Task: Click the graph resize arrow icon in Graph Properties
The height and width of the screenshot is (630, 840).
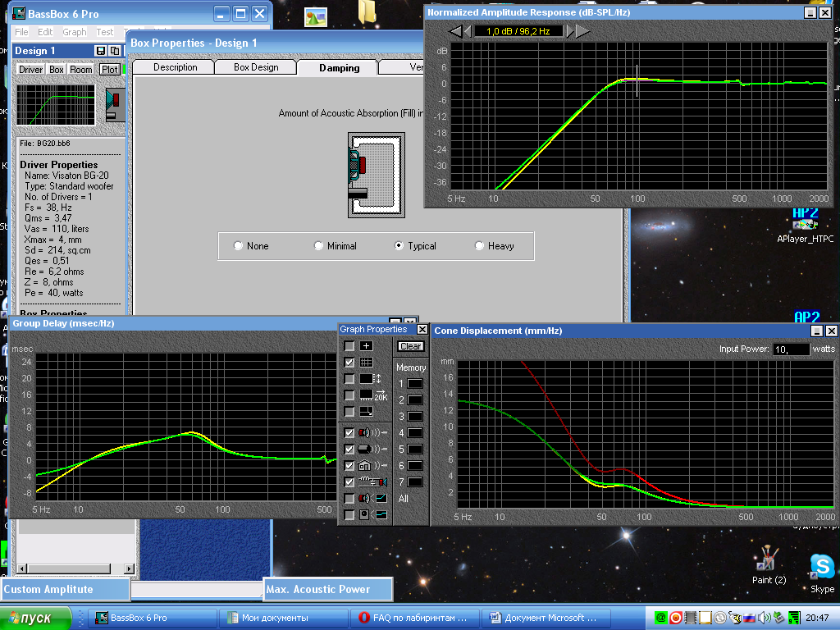Action: tap(367, 412)
